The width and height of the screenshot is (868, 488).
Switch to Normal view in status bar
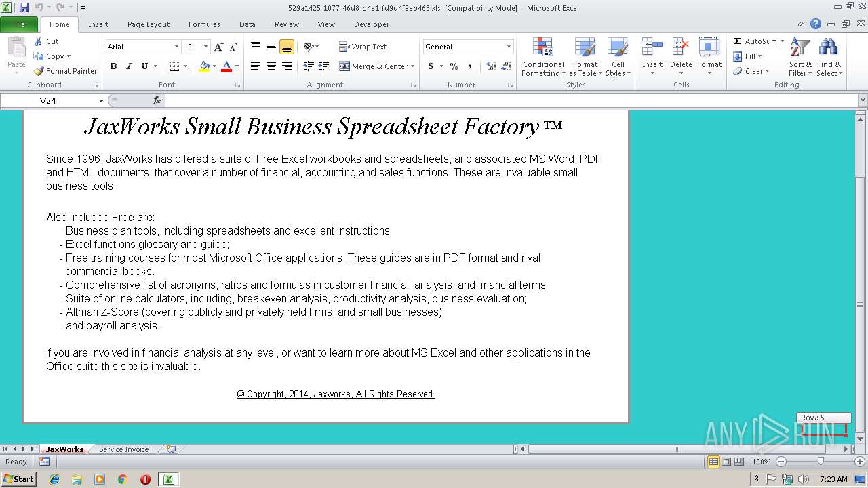click(713, 462)
